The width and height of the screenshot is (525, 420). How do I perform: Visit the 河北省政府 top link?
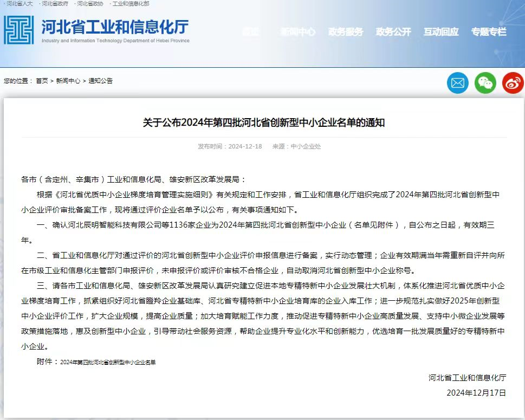pyautogui.click(x=55, y=4)
